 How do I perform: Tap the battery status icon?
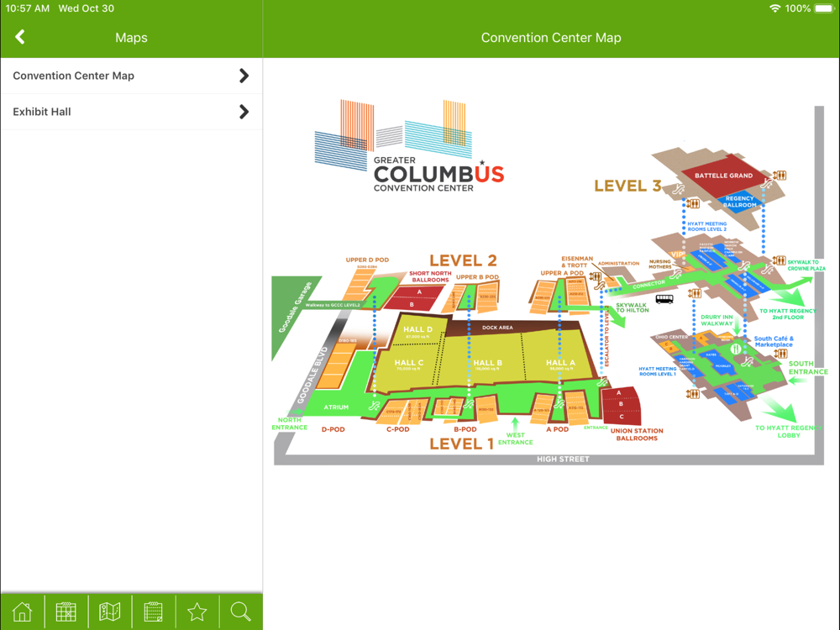pyautogui.click(x=824, y=8)
